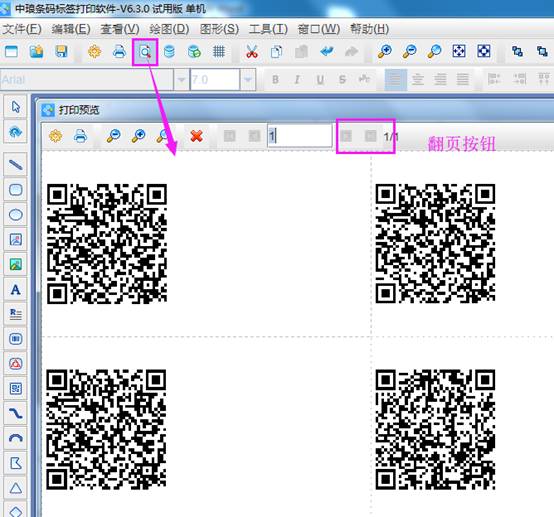Click the top-left QR code label
Image resolution: width=554 pixels, height=517 pixels.
[x=107, y=243]
